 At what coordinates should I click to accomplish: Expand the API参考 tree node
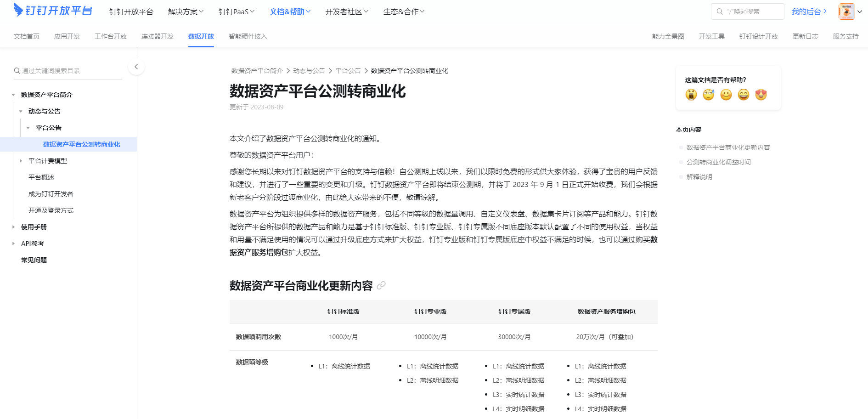(x=13, y=243)
